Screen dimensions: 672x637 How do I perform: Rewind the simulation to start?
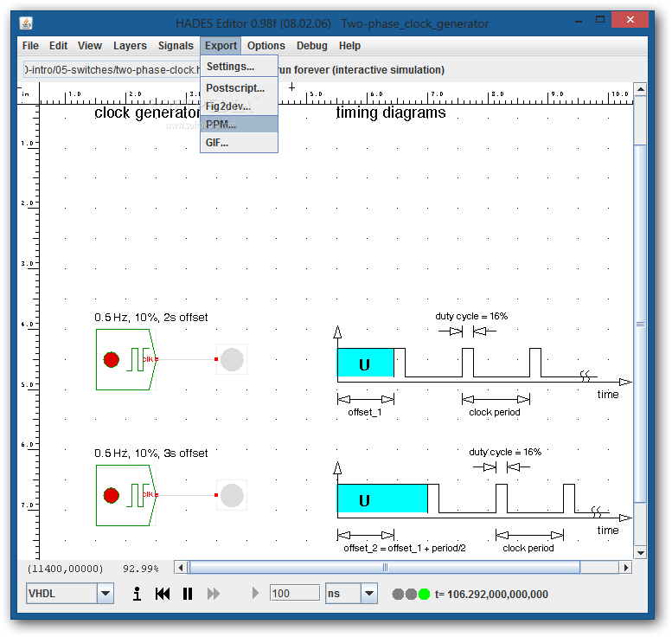[x=163, y=594]
